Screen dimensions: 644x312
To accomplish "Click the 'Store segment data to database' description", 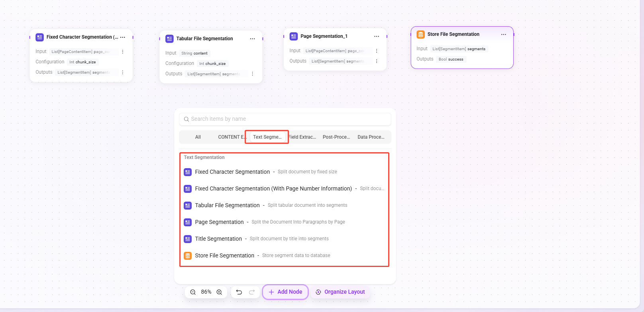I will (296, 256).
